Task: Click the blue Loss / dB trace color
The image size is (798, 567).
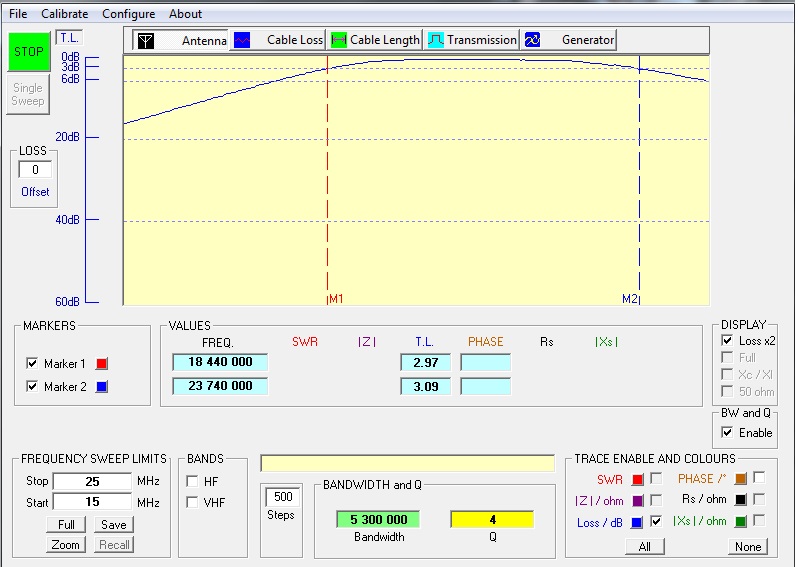Action: click(x=637, y=522)
